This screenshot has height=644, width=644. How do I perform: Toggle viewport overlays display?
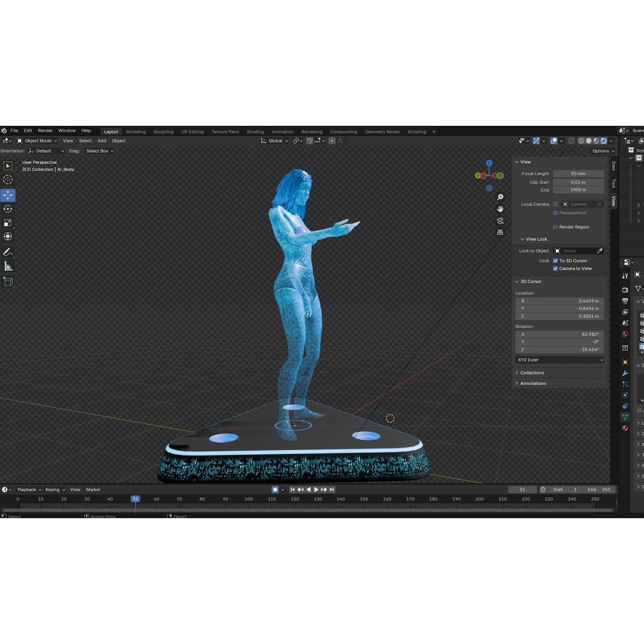click(x=554, y=141)
